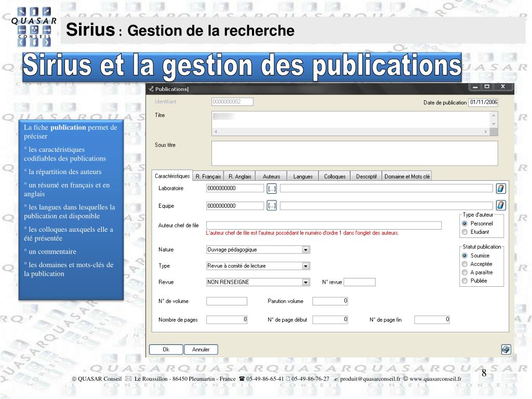Image resolution: width=532 pixels, height=399 pixels.
Task: Switch to the R. Français tab
Action: coord(208,177)
